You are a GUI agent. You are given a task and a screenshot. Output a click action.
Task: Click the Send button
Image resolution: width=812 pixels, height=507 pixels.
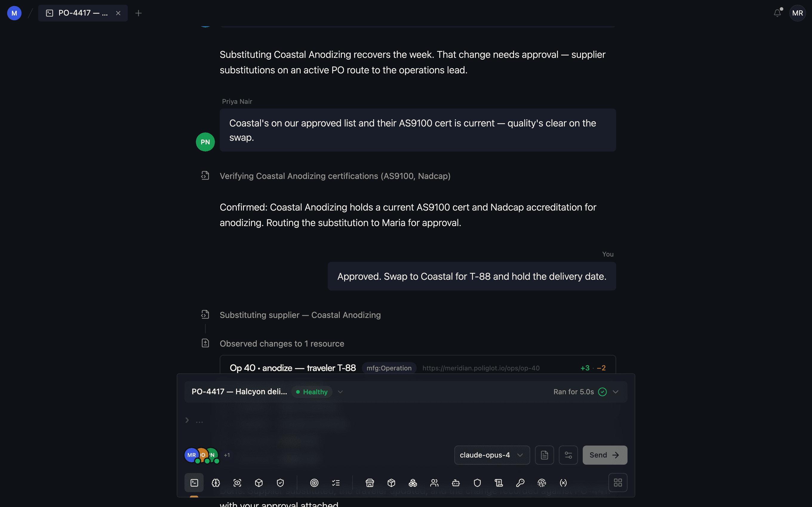coord(605,455)
